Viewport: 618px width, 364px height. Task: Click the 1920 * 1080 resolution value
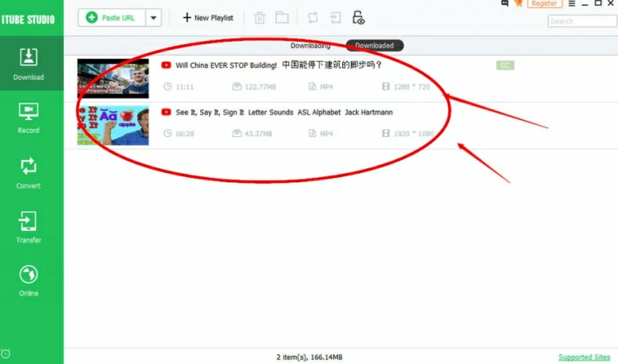[413, 134]
